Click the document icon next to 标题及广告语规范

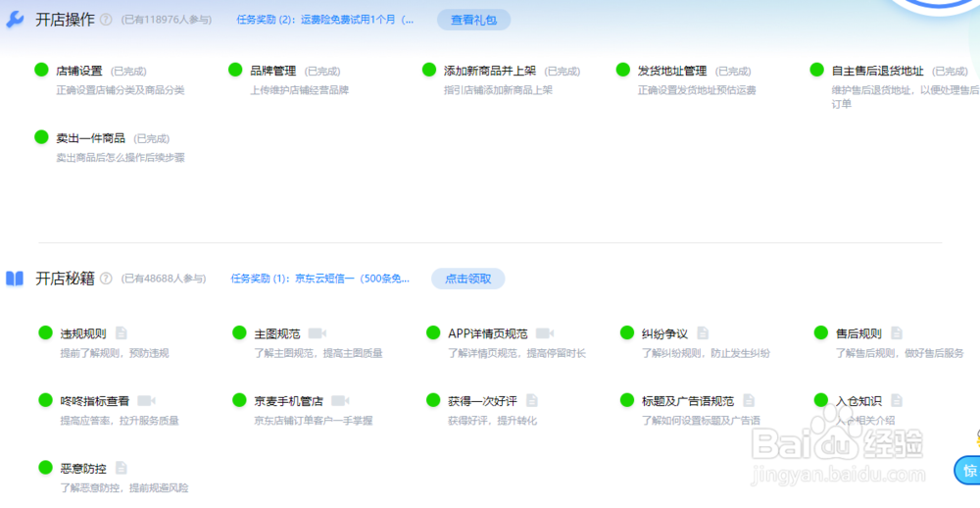click(x=749, y=400)
